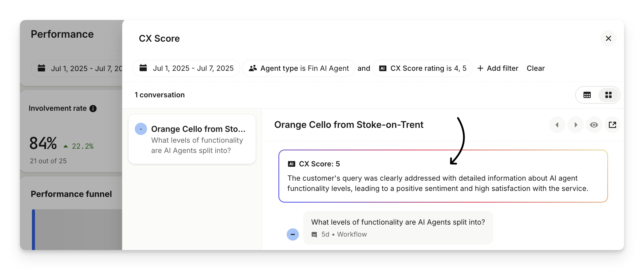
Task: Open Agent type is Fin AI Agent filter
Action: point(299,68)
